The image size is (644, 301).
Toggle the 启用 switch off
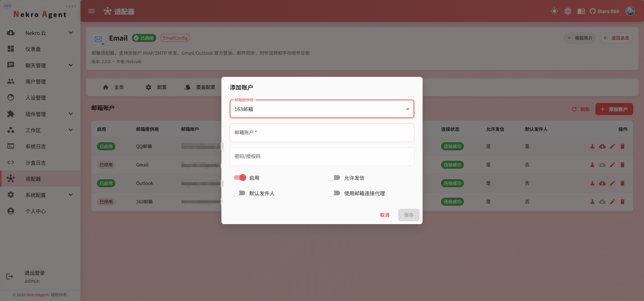240,178
